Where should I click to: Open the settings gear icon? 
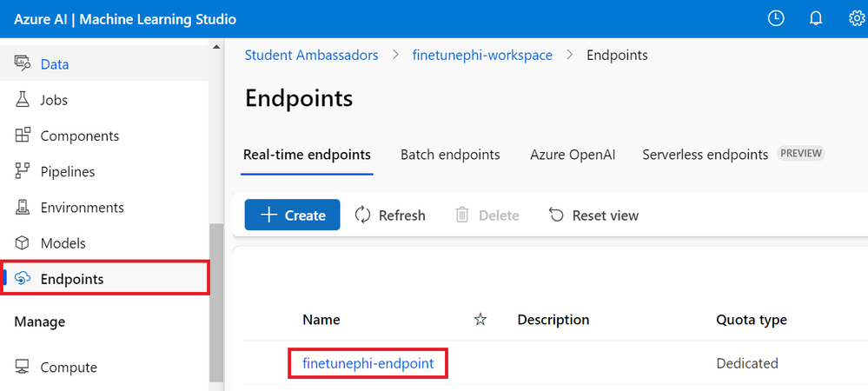pos(856,19)
